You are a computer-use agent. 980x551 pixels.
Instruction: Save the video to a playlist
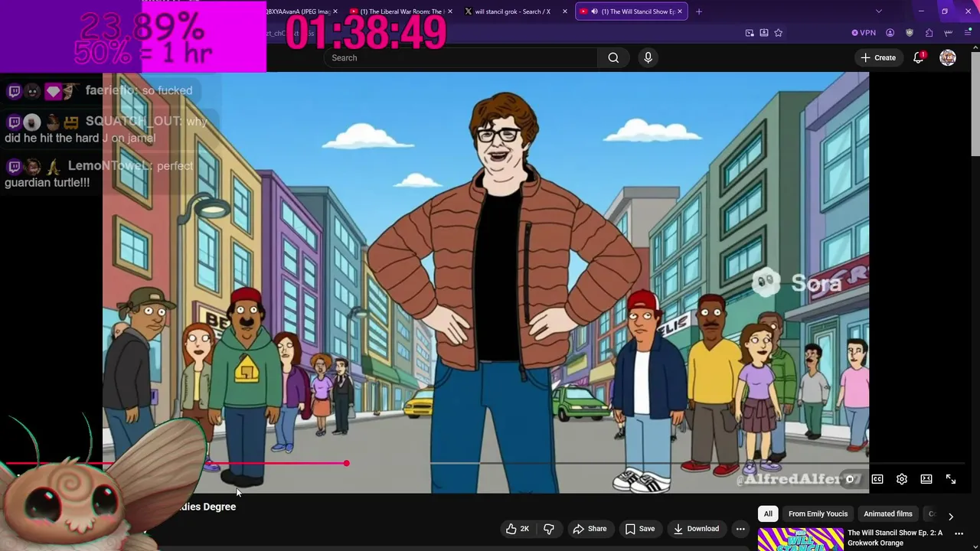[x=639, y=529]
